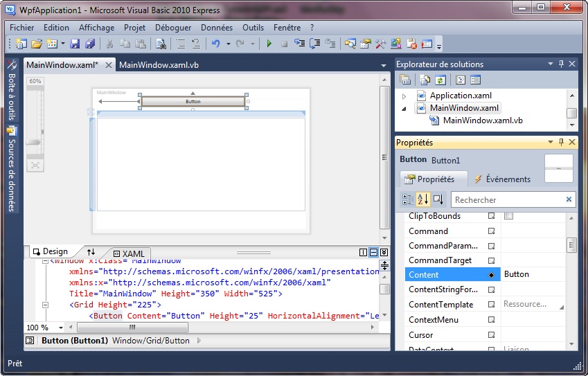Toggle the ClipToBounds checkbox

click(x=508, y=216)
